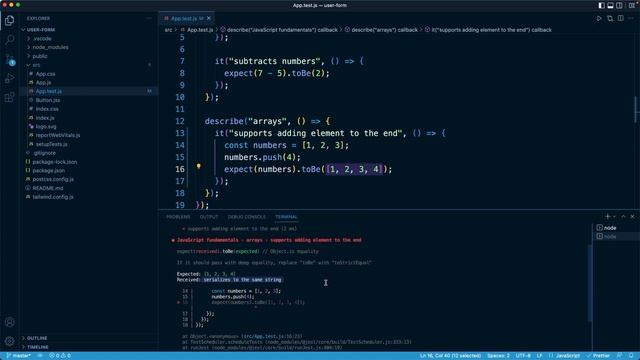The image size is (640, 360).
Task: Split the editor to the right
Action: pos(620,18)
